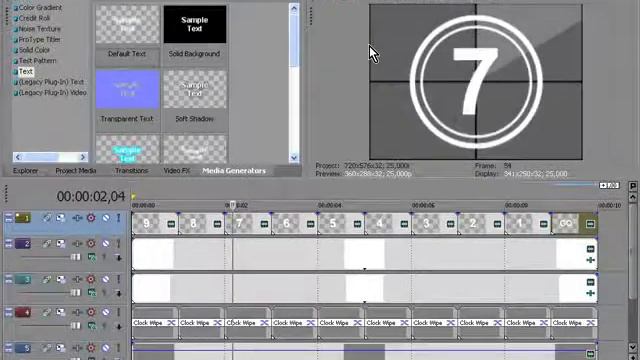Switch to the Video FX tab

point(177,171)
